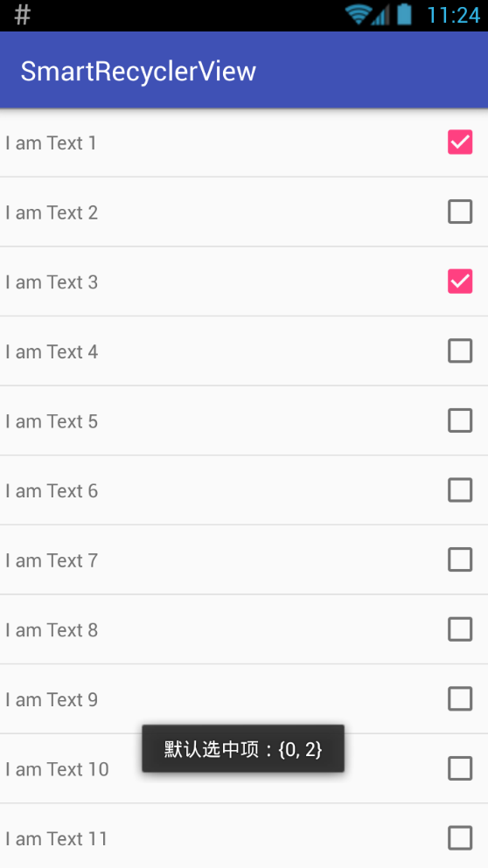Open the I am Text 5 list item
This screenshot has width=488, height=868.
point(244,420)
